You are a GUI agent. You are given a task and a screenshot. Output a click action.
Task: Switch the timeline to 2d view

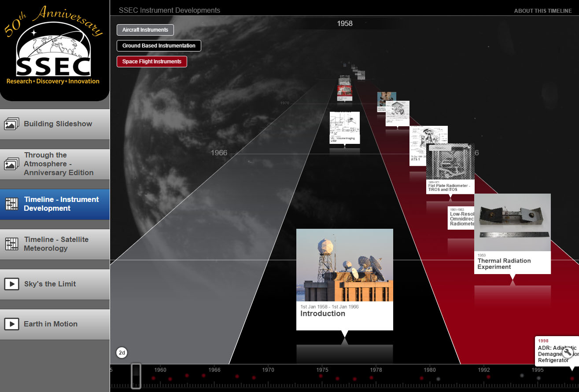point(122,352)
